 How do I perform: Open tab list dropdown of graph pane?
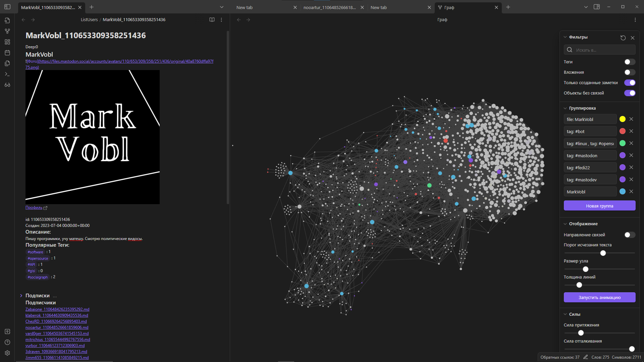tap(586, 7)
